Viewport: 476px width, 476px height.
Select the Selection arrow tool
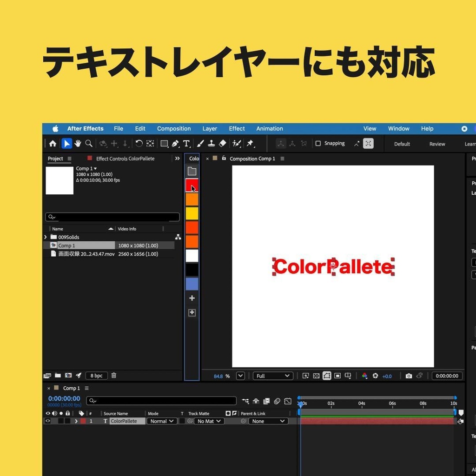(66, 143)
